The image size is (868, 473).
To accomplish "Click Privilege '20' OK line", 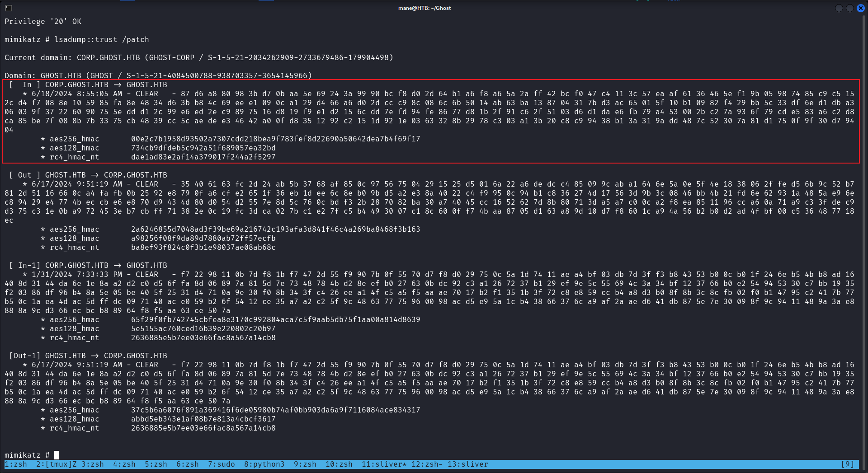I will (x=43, y=21).
